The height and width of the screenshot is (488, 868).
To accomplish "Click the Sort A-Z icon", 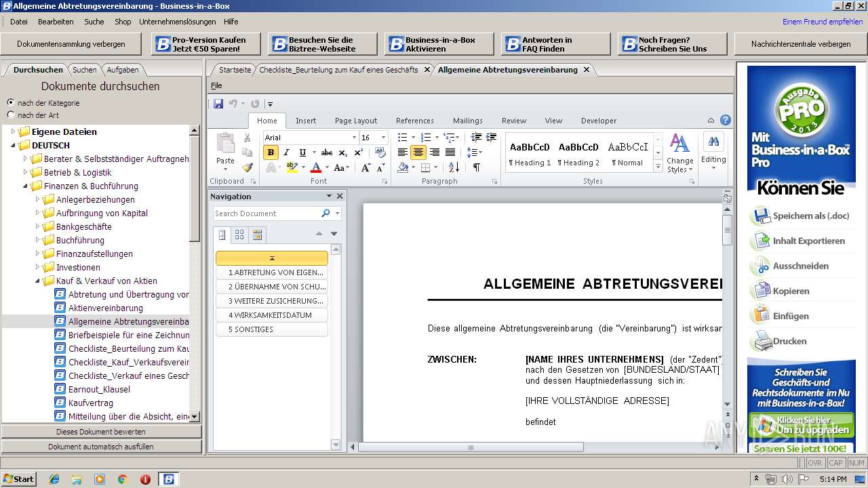I will (454, 167).
